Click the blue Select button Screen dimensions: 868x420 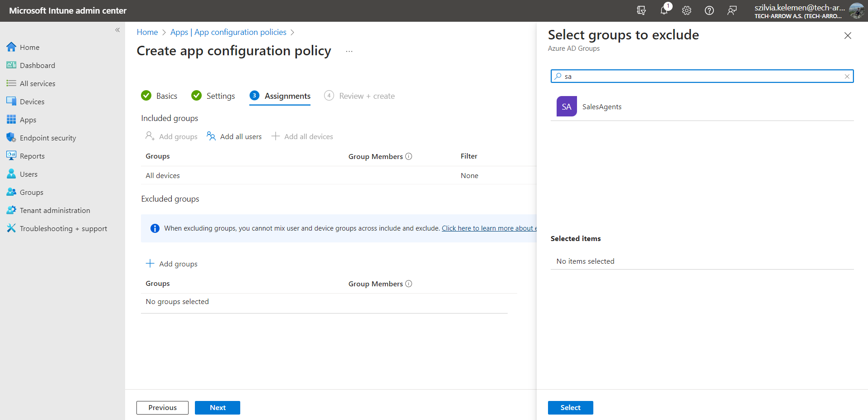pos(570,408)
